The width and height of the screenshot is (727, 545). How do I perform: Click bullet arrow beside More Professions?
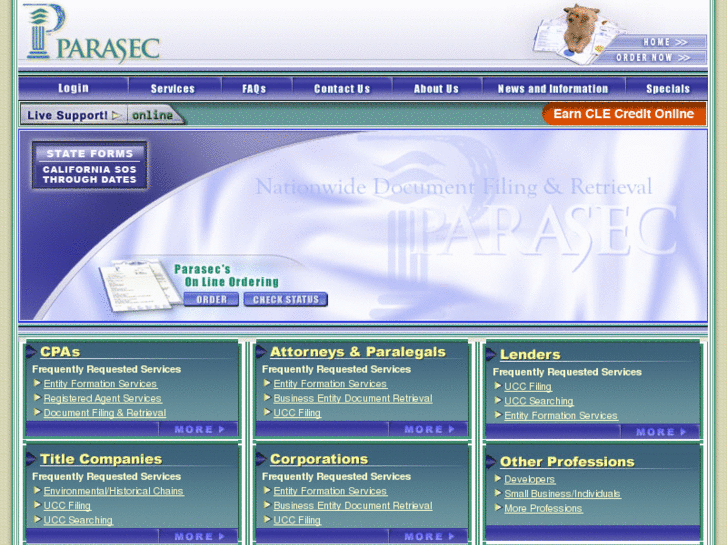coord(498,507)
